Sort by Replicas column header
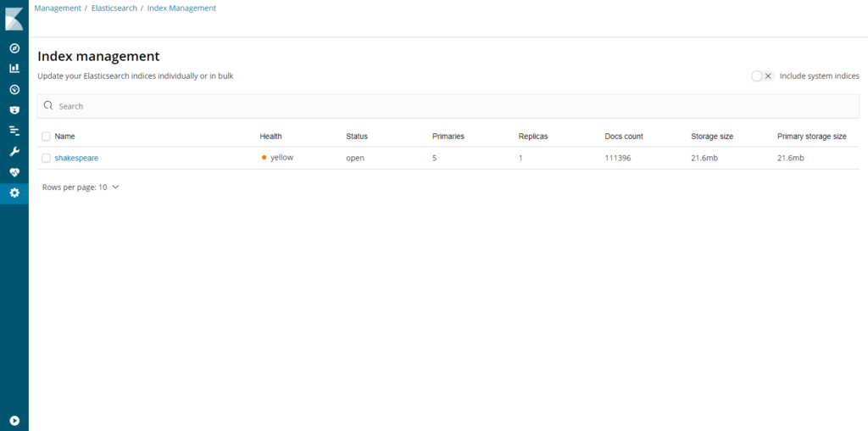 (533, 137)
